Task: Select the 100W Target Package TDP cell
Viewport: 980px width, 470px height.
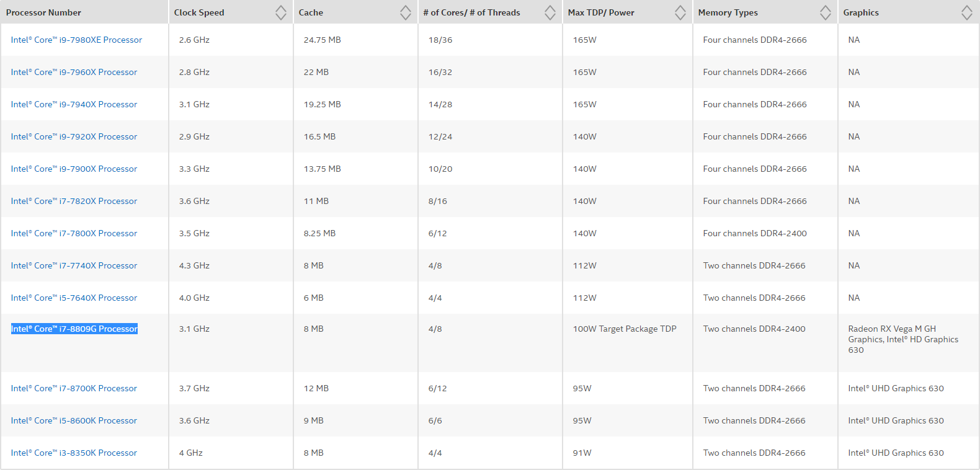Action: pos(628,343)
